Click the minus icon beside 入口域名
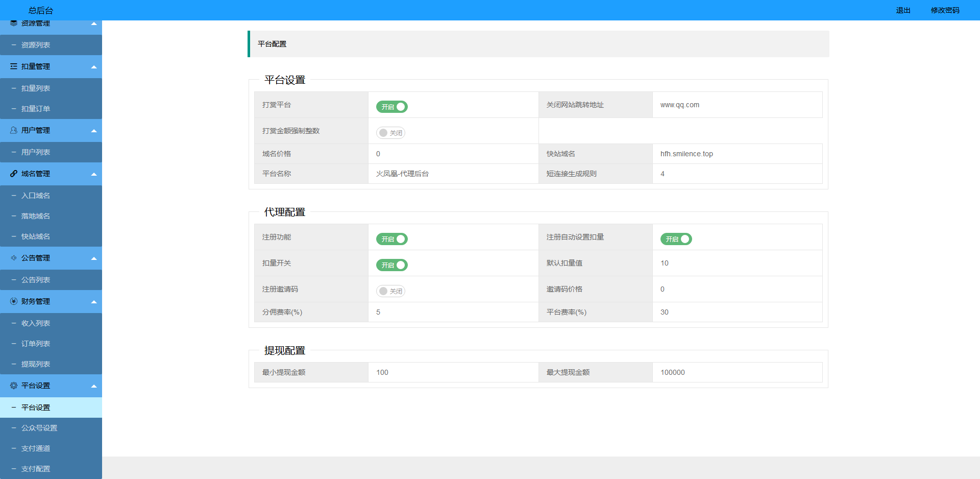This screenshot has width=980, height=479. point(14,195)
